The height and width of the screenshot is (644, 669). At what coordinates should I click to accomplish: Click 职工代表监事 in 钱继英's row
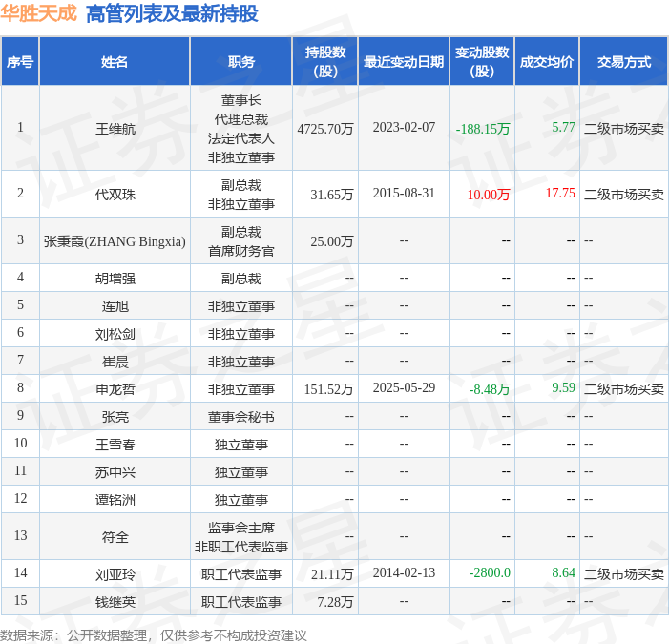pyautogui.click(x=241, y=602)
